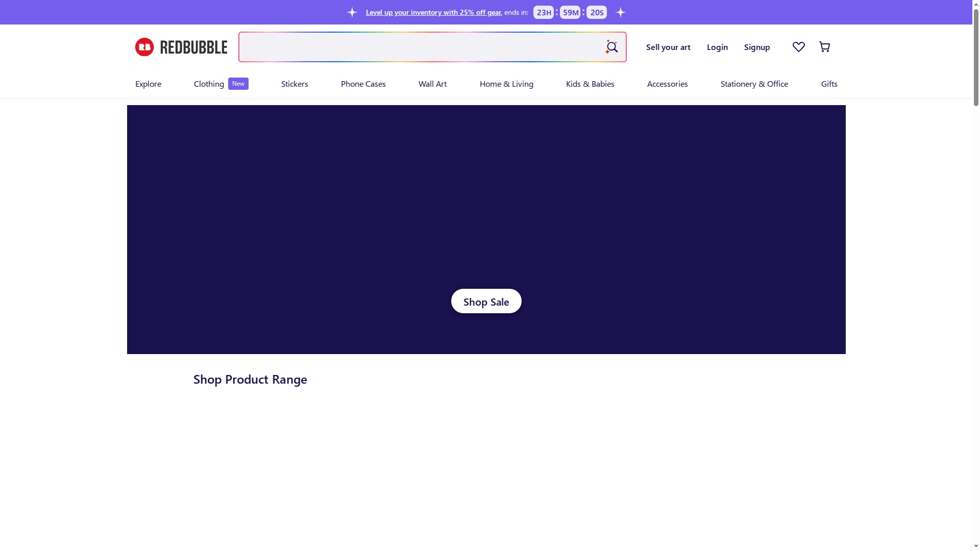This screenshot has width=980, height=551.
Task: Click the search magnifier icon
Action: tap(611, 47)
